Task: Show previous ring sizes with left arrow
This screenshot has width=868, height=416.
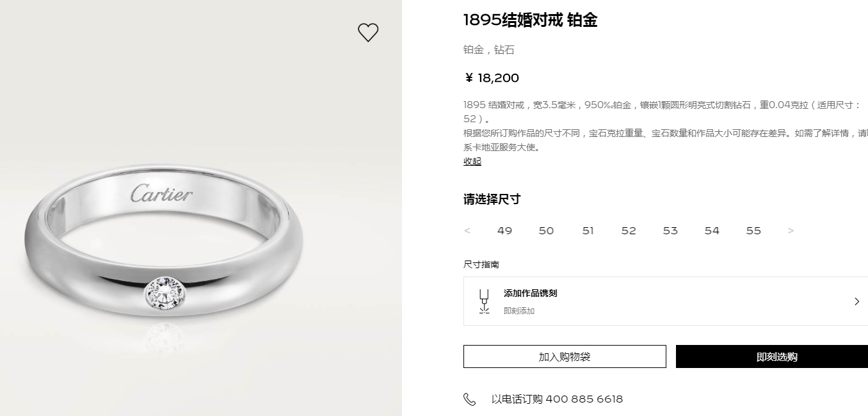Action: click(467, 231)
